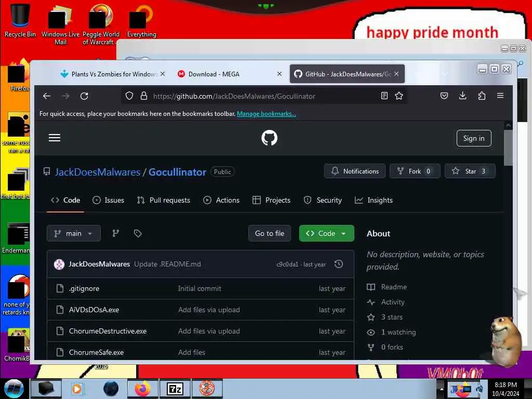The image size is (532, 399).
Task: Open the Activity link in About
Action: (386, 302)
